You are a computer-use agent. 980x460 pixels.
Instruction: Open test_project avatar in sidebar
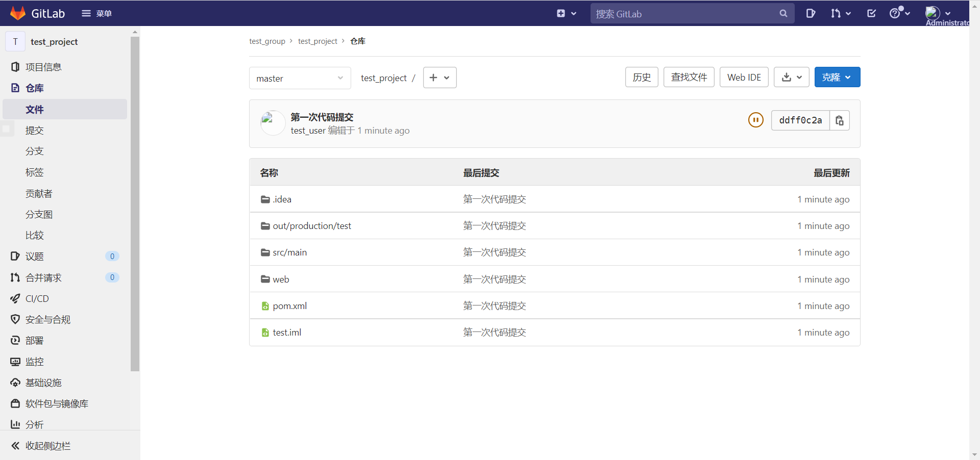(15, 41)
